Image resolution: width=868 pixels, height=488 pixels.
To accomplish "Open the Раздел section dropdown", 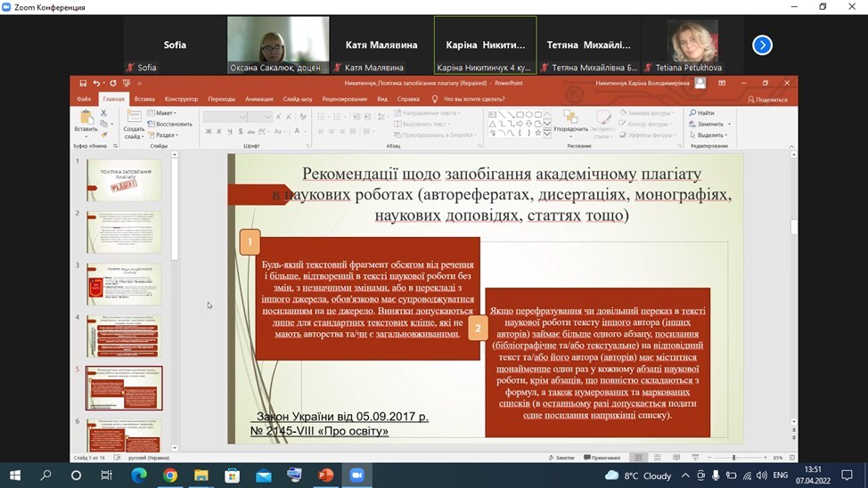I will (166, 135).
